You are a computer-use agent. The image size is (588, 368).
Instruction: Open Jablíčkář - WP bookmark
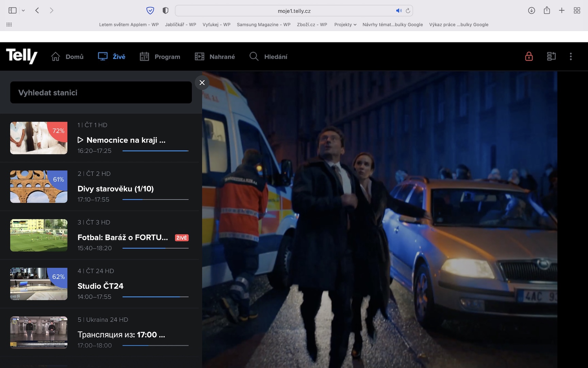[180, 25]
